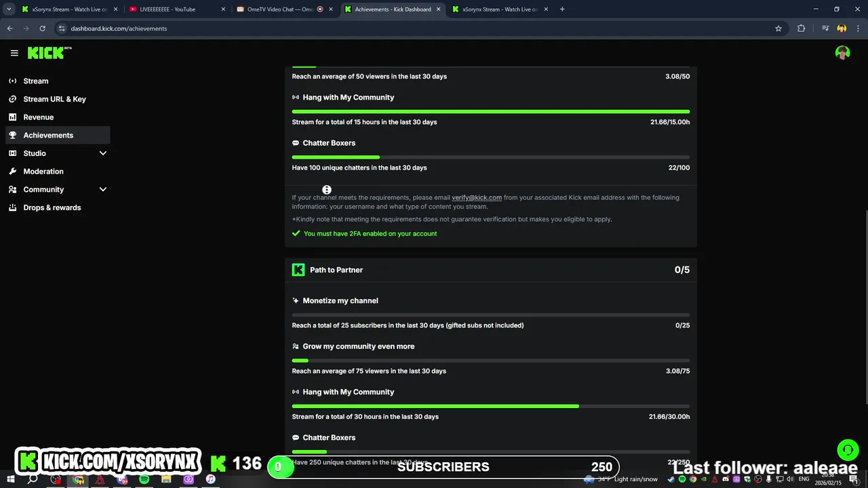Click the microphone tray icon
The width and height of the screenshot is (868, 488).
pos(768,479)
